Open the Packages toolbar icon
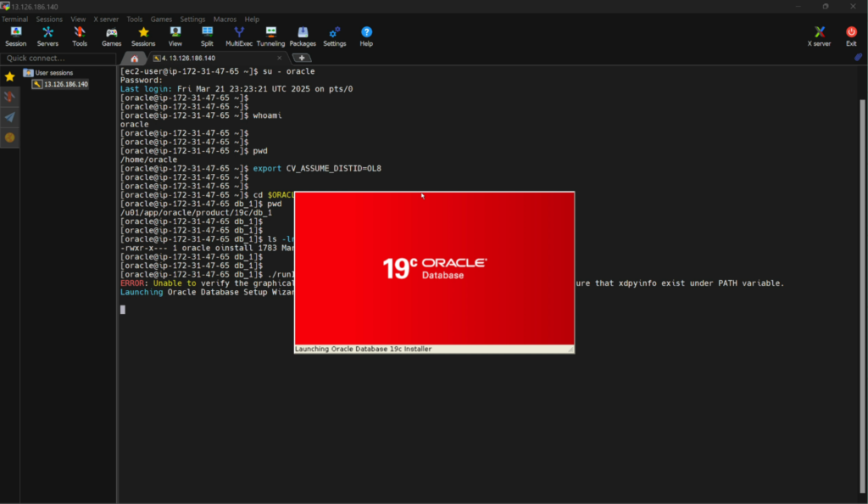The height and width of the screenshot is (504, 868). pyautogui.click(x=303, y=36)
